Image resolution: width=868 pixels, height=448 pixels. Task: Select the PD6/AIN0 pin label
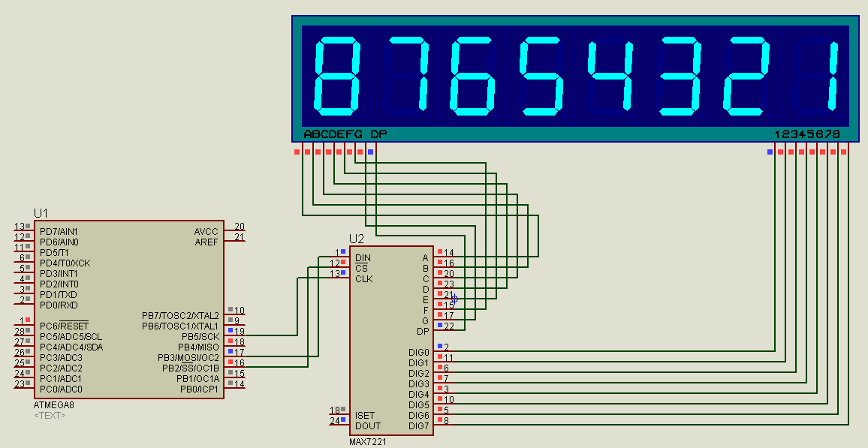click(59, 242)
